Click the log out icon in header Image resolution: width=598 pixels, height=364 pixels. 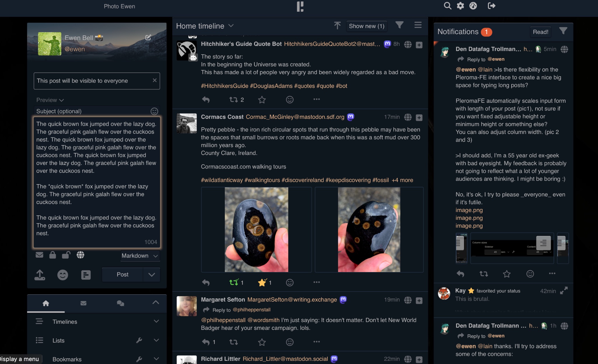point(491,6)
